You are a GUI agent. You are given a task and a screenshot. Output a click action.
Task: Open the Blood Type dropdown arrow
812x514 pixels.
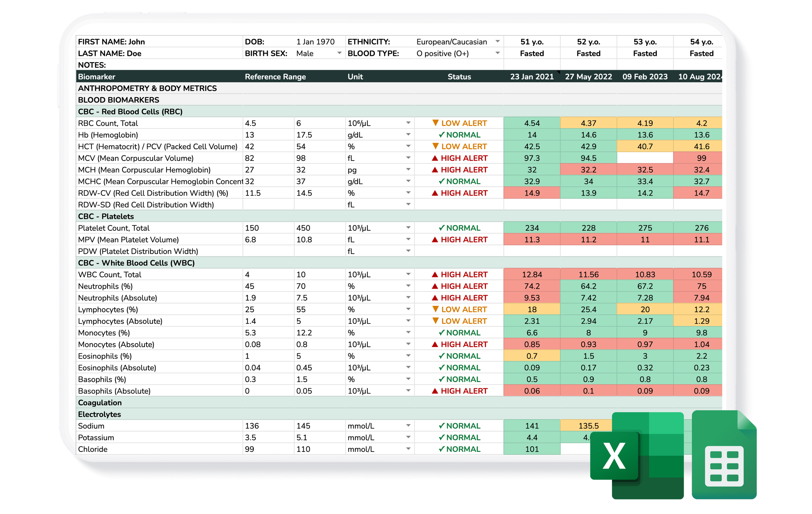[x=498, y=53]
